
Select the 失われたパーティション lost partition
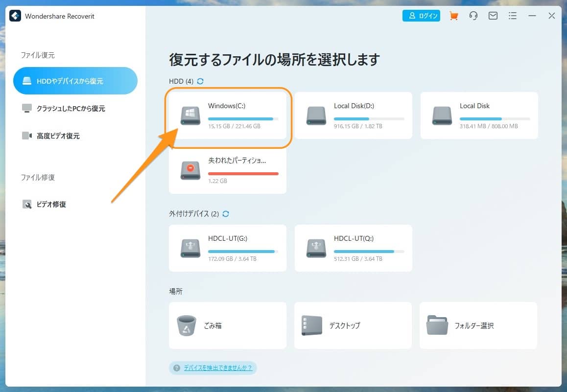(x=228, y=170)
